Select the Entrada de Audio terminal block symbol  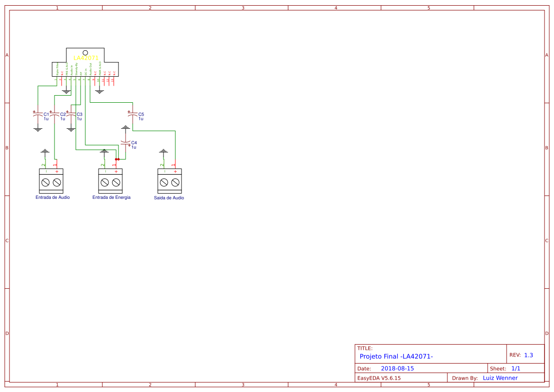pyautogui.click(x=51, y=181)
